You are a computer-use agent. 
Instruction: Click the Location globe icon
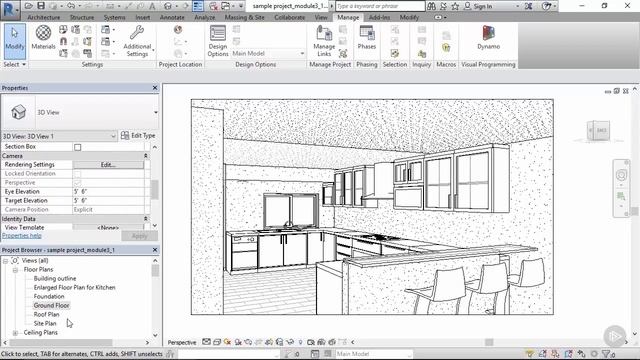click(x=178, y=29)
